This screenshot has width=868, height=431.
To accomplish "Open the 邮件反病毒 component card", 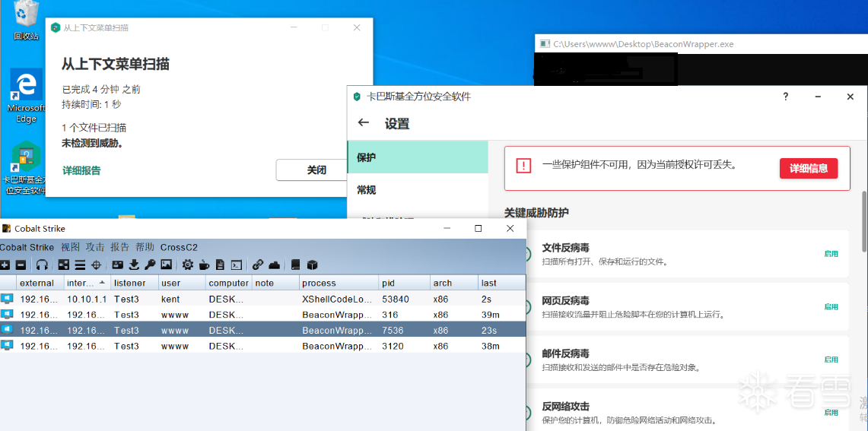I will tap(686, 359).
